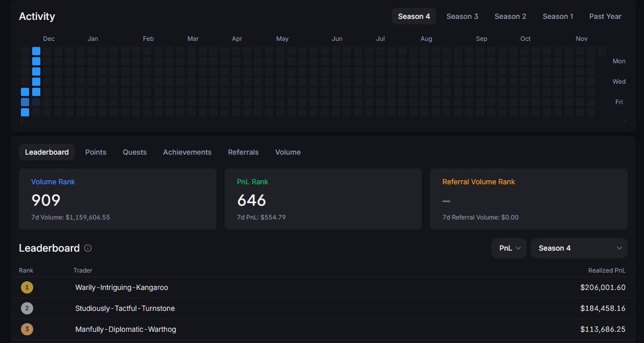Open the PnL metric dropdown
Image resolution: width=644 pixels, height=343 pixels.
509,248
